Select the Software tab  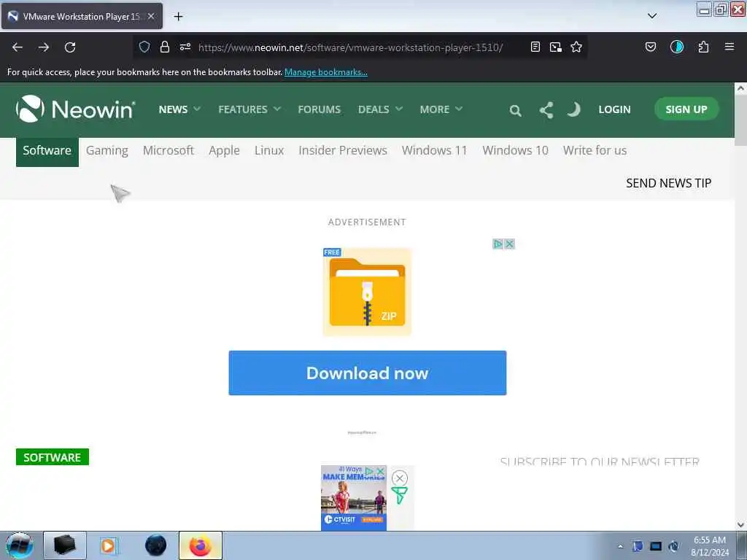[47, 152]
